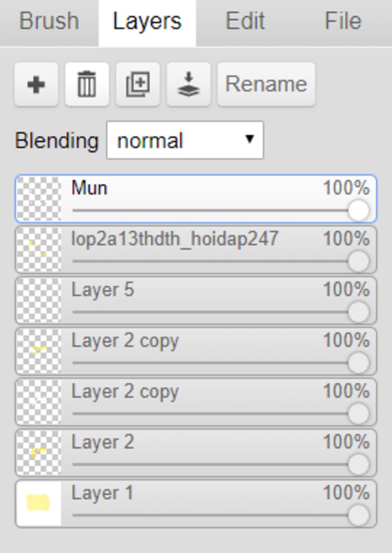Click the Layer 5 opacity slider handle
The height and width of the screenshot is (553, 392).
pyautogui.click(x=359, y=312)
